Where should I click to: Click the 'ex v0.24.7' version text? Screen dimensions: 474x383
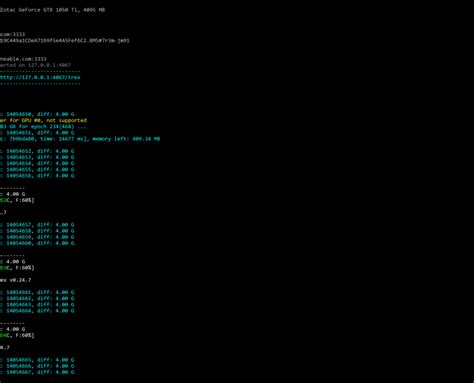tap(16, 280)
